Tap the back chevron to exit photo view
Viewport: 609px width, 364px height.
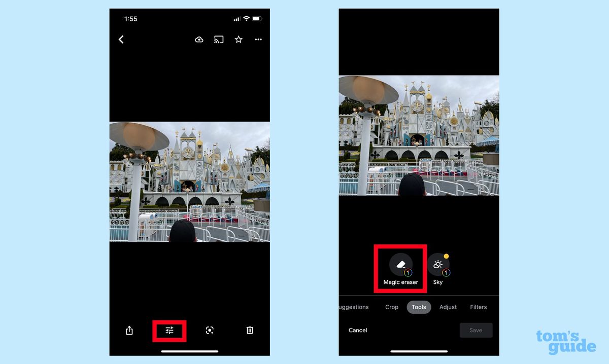121,39
